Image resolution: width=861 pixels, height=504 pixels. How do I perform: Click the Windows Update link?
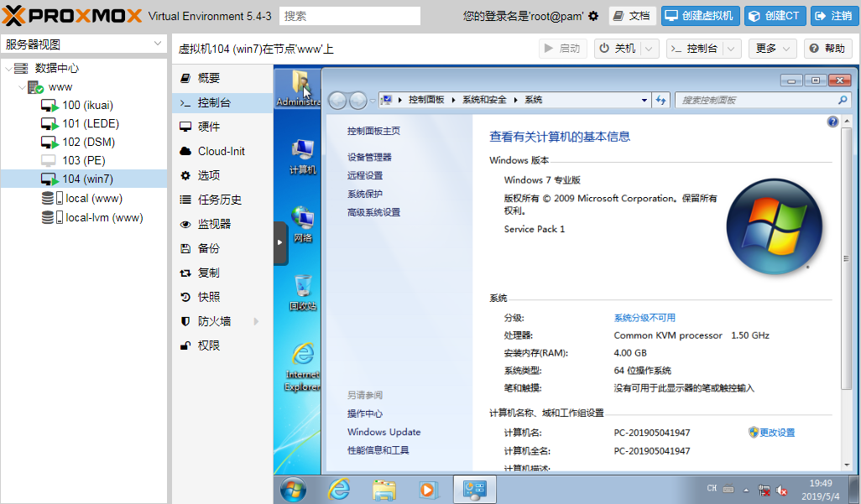point(384,432)
